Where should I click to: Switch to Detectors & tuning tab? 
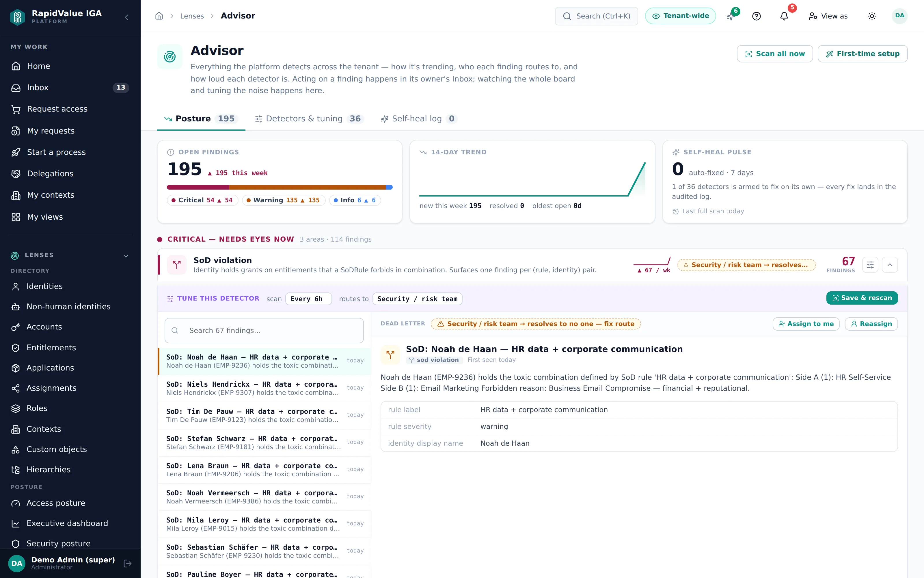[x=309, y=119]
